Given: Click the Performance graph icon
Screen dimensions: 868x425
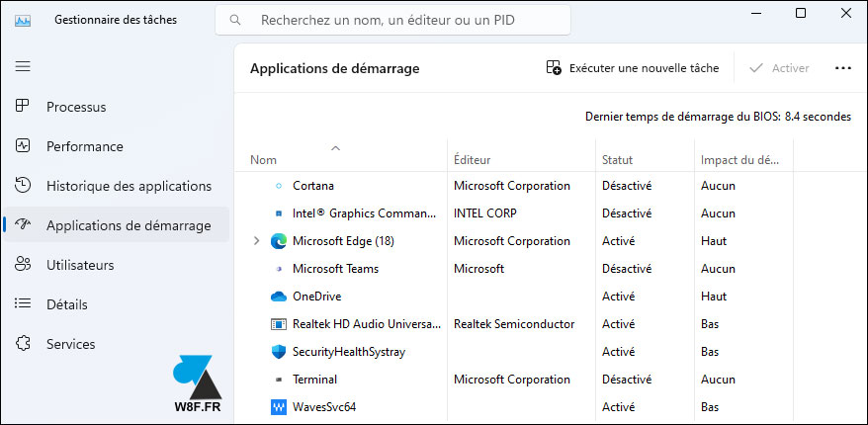Looking at the screenshot, I should (22, 146).
